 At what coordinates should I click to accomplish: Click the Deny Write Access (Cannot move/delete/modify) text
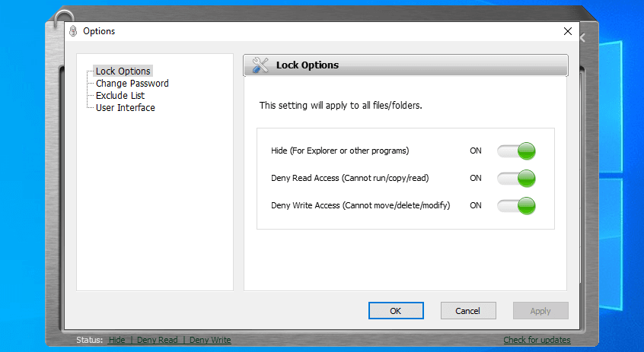(x=360, y=205)
